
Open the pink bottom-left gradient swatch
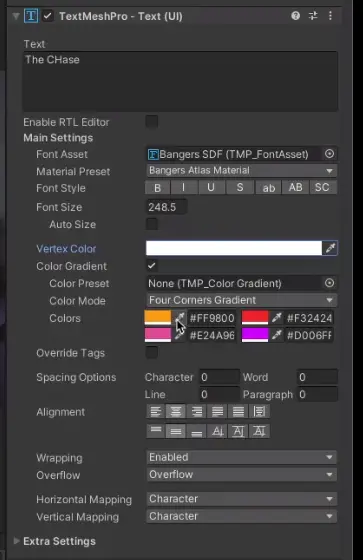[x=158, y=335]
